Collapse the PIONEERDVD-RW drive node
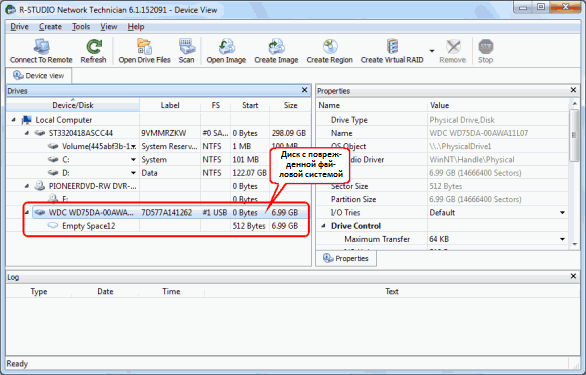The width and height of the screenshot is (586, 375). [x=27, y=186]
